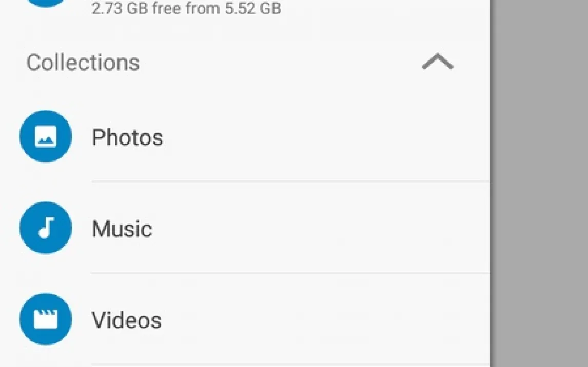Tap the Photos picture icon
Screen dimensions: 588x367
46,137
